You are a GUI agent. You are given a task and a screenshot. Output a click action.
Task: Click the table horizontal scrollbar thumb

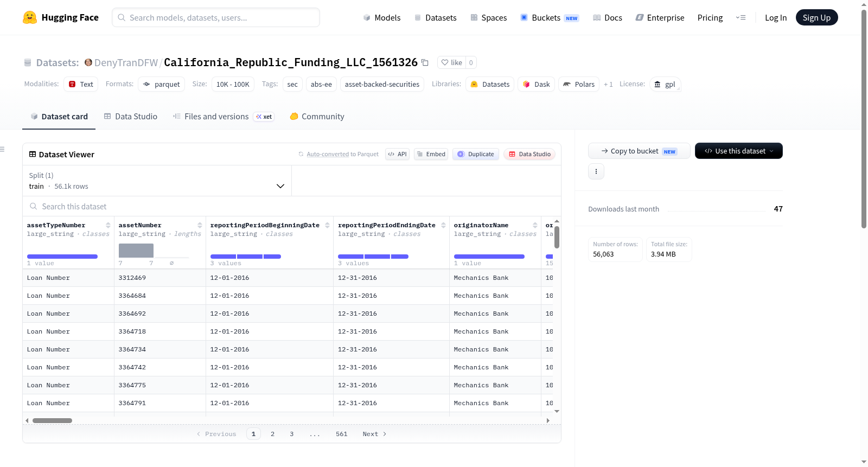(52, 420)
